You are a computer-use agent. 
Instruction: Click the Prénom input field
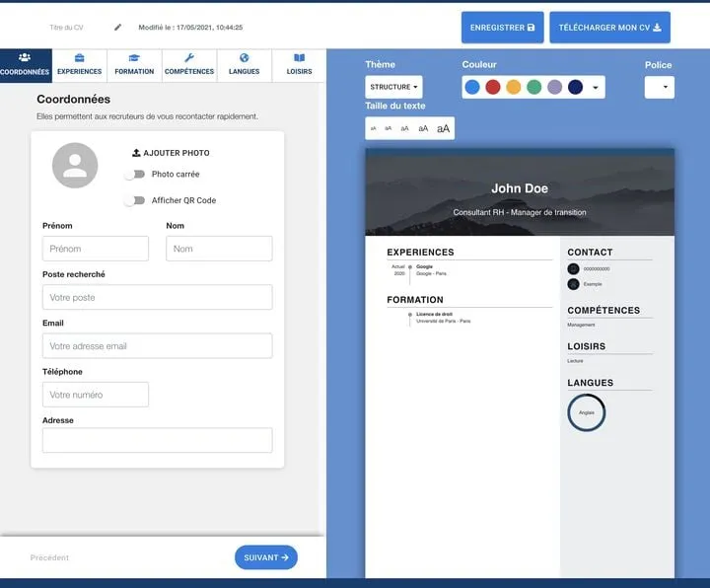pos(96,249)
